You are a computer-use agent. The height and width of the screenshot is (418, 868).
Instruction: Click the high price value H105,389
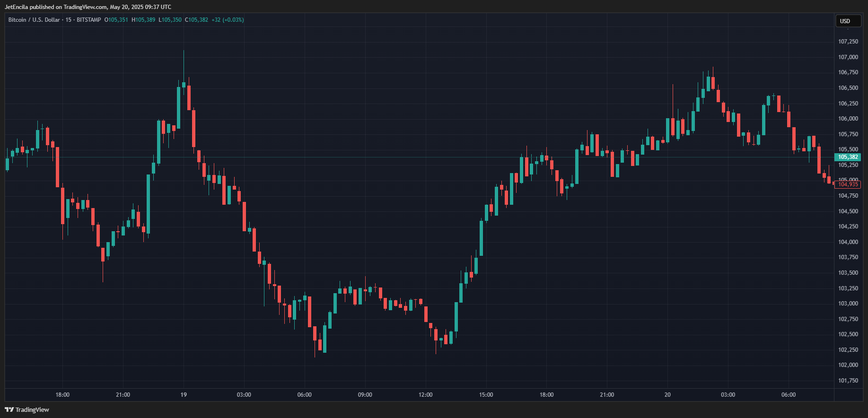point(143,20)
